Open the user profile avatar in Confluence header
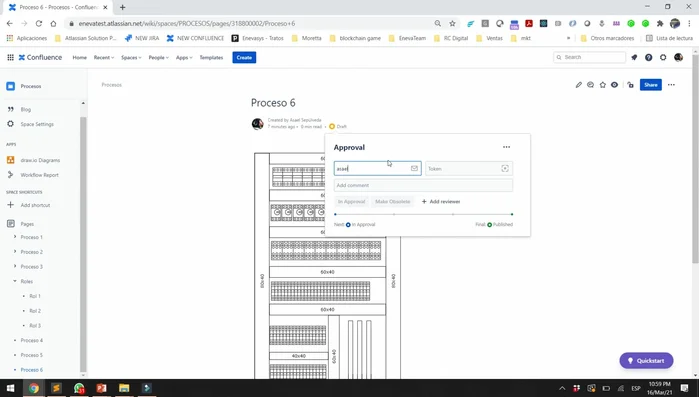The image size is (699, 397). pos(678,57)
